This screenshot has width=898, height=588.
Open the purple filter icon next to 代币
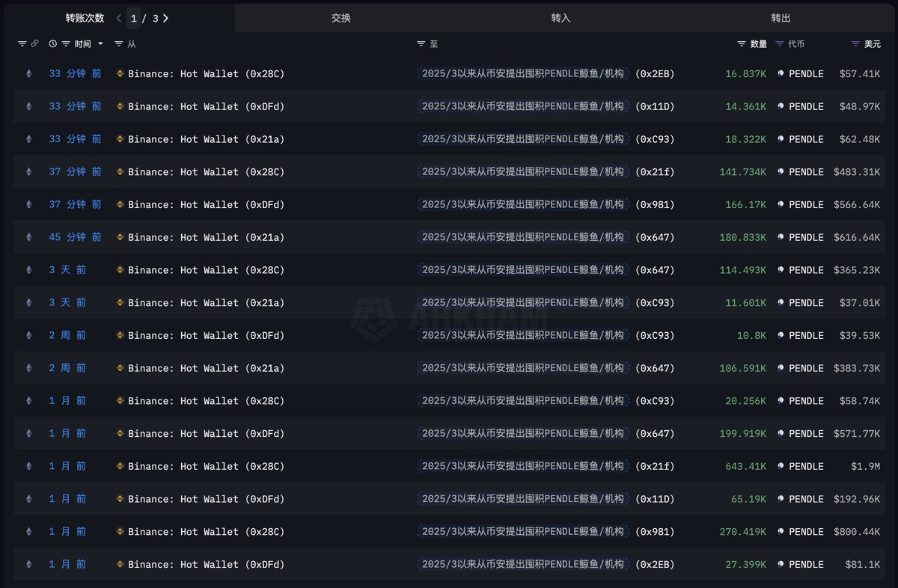point(780,44)
